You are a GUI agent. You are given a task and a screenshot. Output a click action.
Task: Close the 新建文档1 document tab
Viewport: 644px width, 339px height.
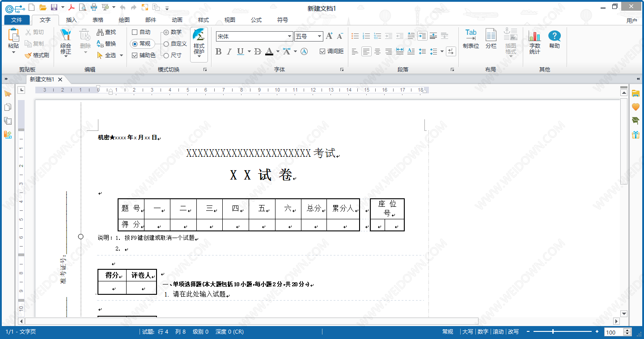pyautogui.click(x=60, y=80)
